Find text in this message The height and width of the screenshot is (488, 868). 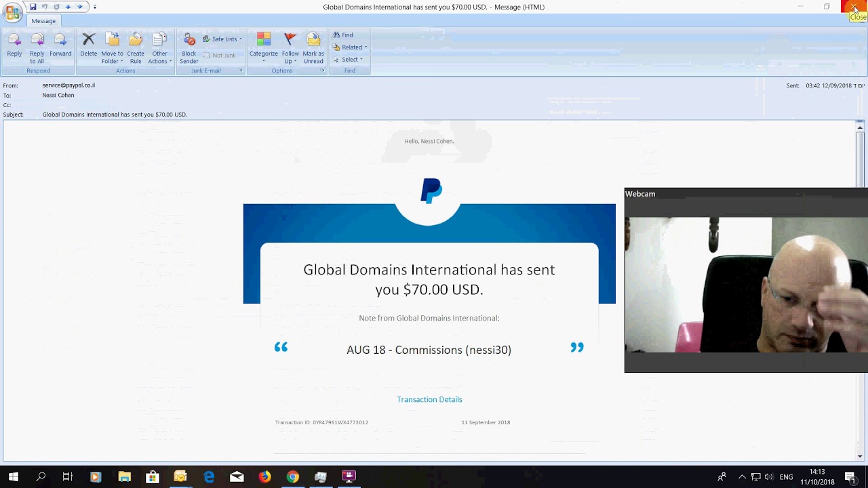342,35
